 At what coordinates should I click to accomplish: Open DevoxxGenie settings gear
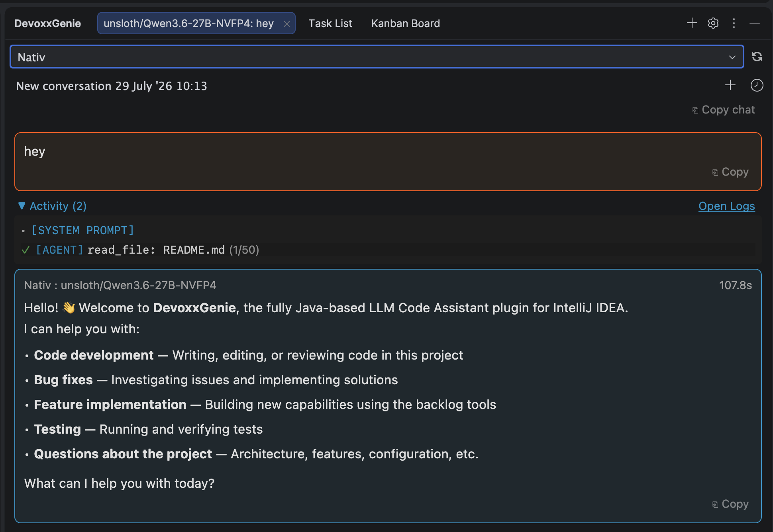[x=713, y=23]
